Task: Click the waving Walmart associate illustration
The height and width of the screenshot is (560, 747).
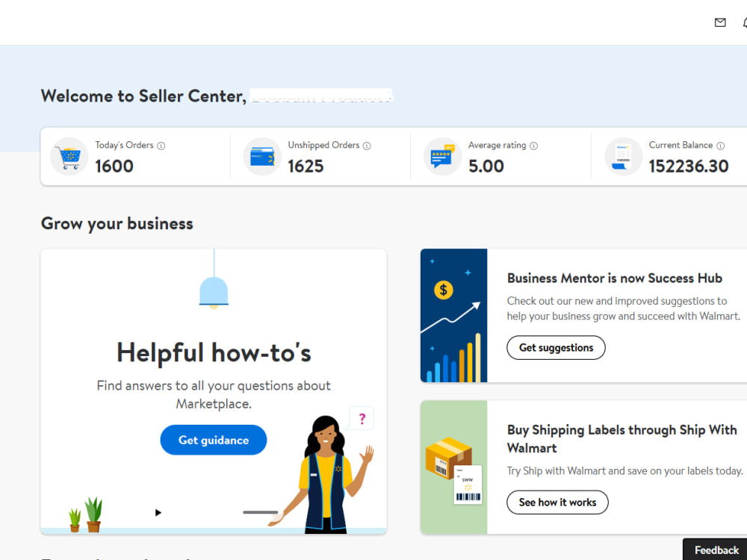Action: coord(321,474)
